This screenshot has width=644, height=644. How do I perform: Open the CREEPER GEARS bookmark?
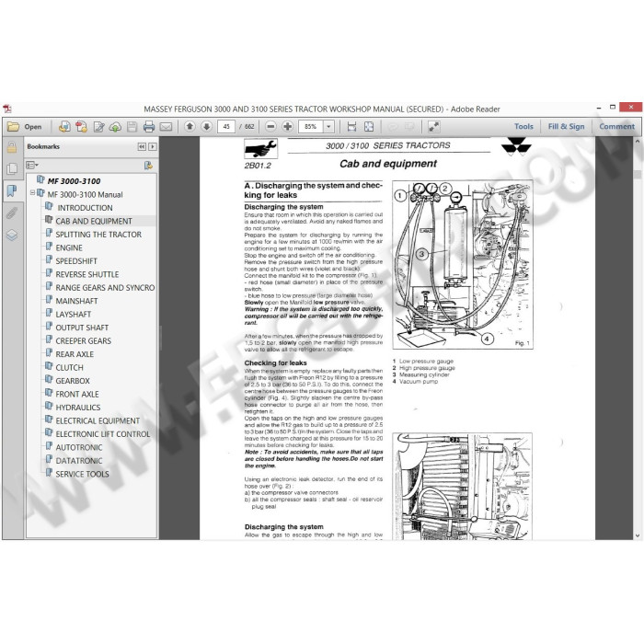[x=84, y=341]
